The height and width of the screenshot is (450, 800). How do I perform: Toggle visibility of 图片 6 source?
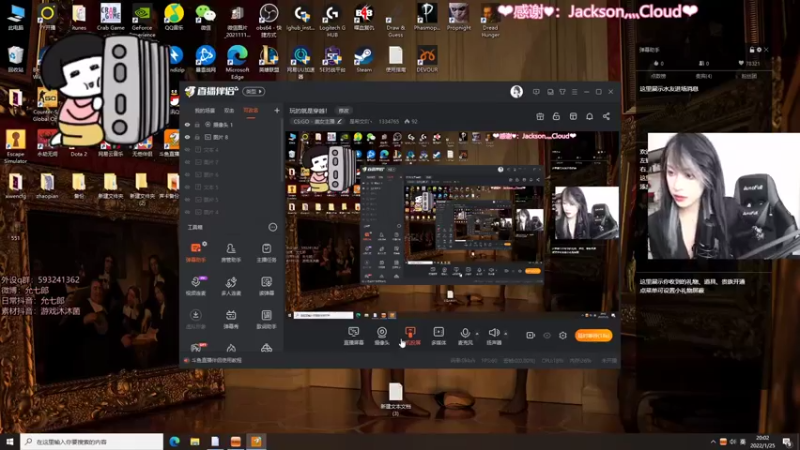pos(187,174)
